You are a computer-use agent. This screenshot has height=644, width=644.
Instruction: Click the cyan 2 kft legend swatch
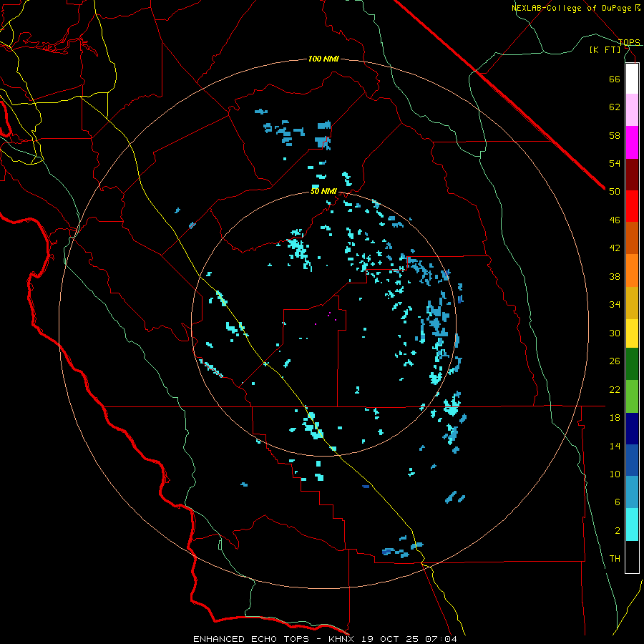pyautogui.click(x=632, y=525)
